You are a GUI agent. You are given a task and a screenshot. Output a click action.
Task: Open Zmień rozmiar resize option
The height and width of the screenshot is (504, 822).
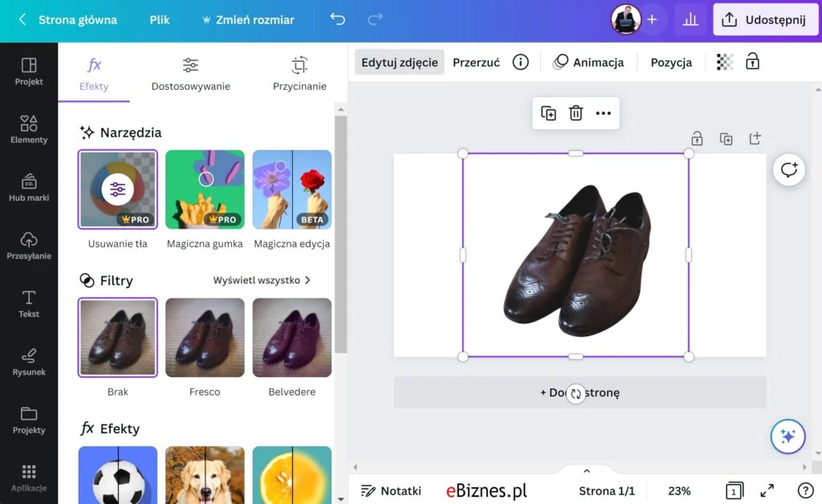click(x=248, y=20)
